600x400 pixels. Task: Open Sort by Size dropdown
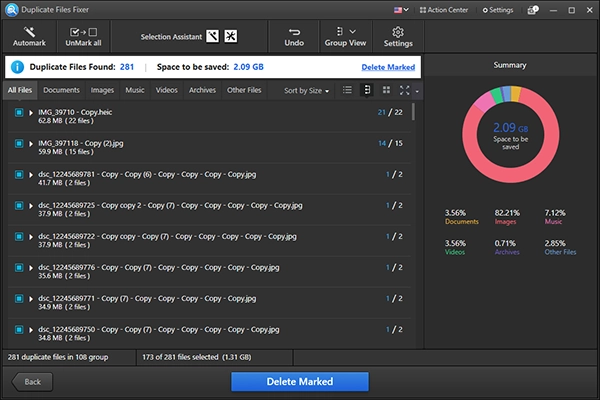[x=306, y=91]
